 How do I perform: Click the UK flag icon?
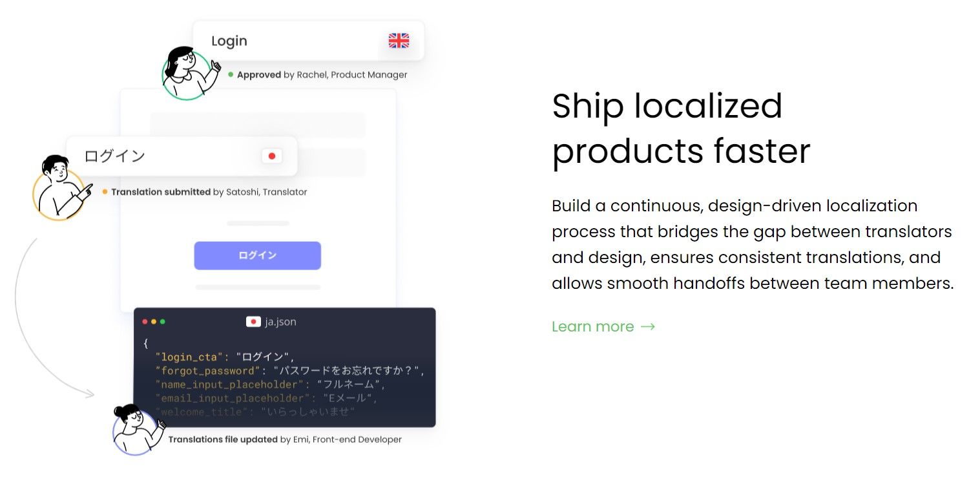pyautogui.click(x=399, y=41)
